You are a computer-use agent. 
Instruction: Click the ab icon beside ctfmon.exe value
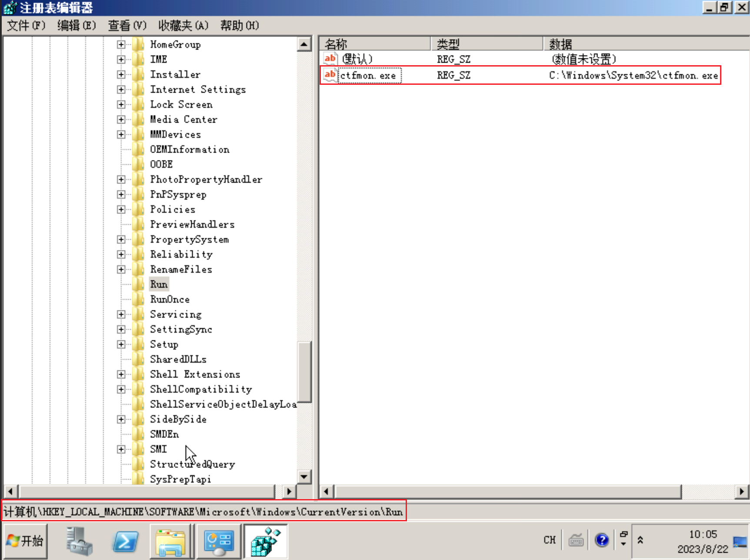[330, 75]
